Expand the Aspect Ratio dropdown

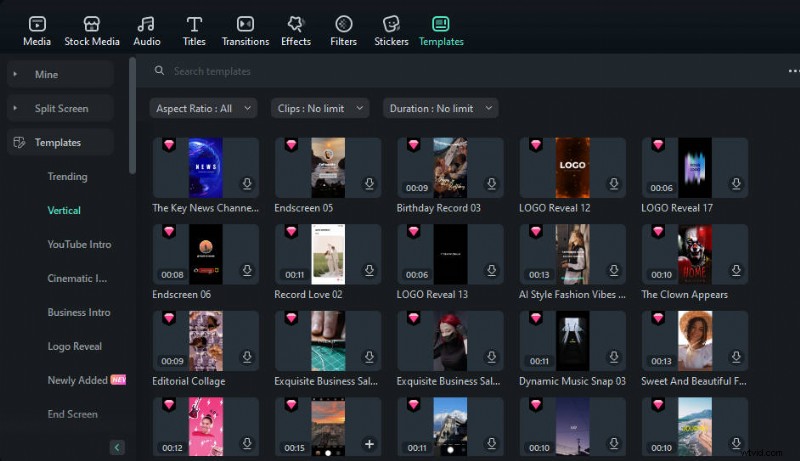coord(203,108)
